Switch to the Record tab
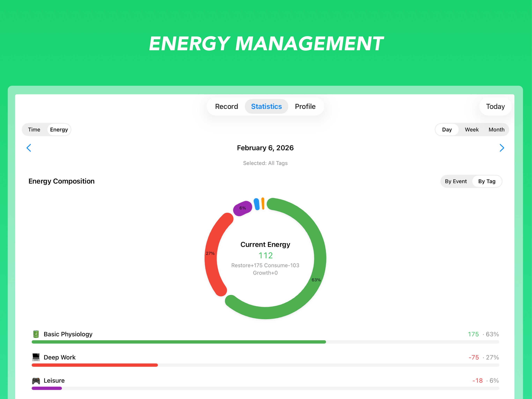The height and width of the screenshot is (399, 532). coord(226,106)
